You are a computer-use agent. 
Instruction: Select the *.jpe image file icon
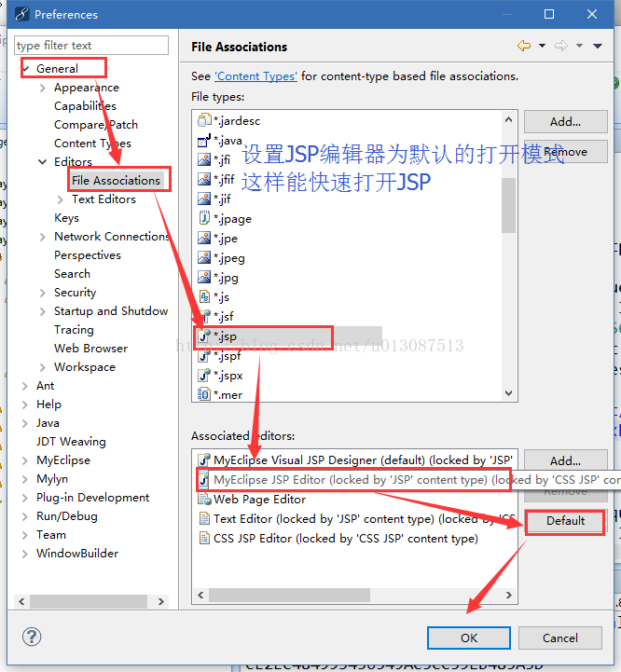tap(204, 238)
